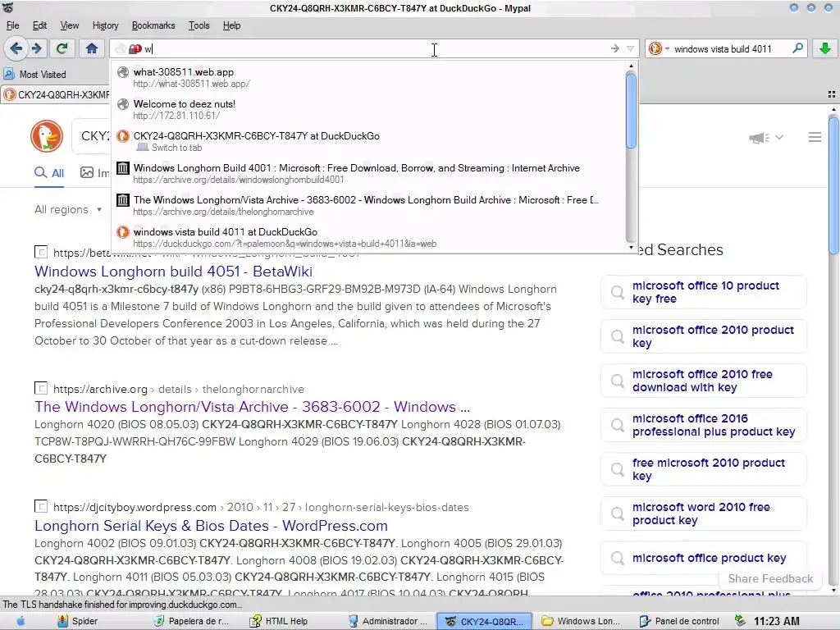This screenshot has height=630, width=840.
Task: Click the autocomplete list scrollbar thumb
Action: (631, 111)
